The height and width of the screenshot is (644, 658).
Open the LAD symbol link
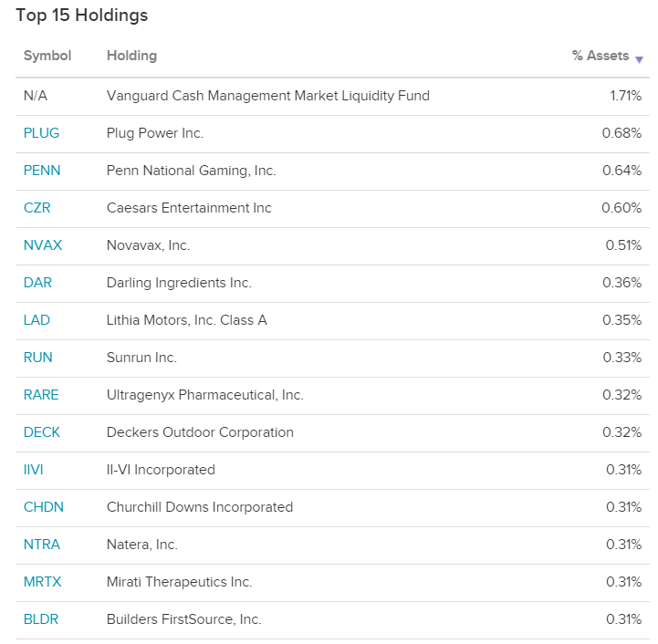pyautogui.click(x=37, y=320)
